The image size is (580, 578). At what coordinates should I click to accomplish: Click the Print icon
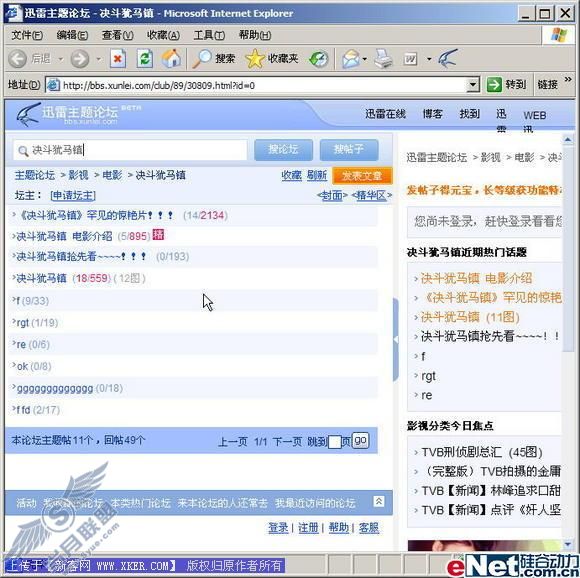pyautogui.click(x=384, y=59)
